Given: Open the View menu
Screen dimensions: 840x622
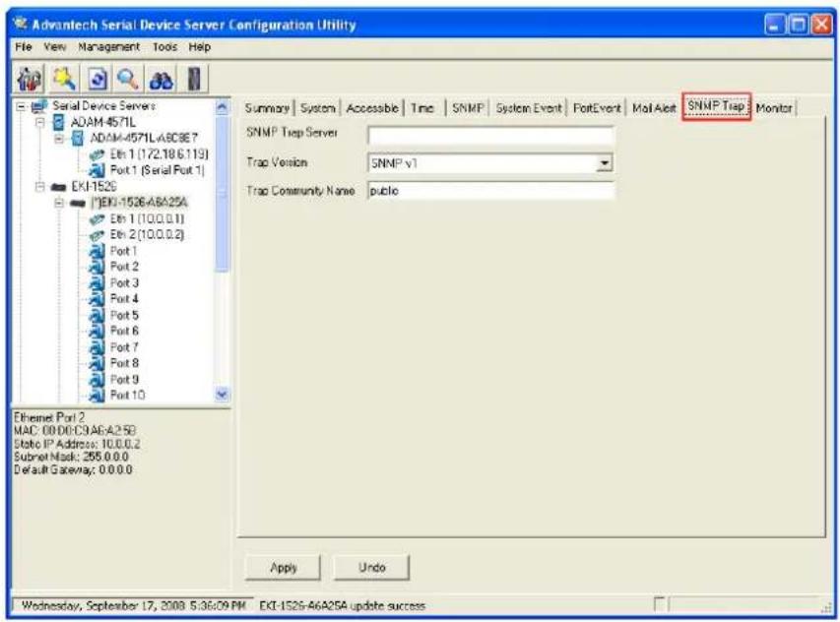Looking at the screenshot, I should click(54, 47).
